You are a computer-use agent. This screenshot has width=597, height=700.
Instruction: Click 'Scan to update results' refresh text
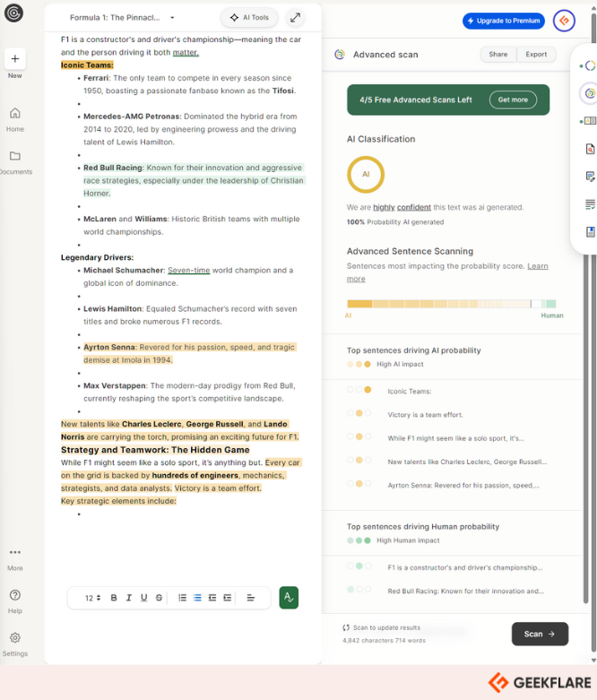tap(382, 627)
